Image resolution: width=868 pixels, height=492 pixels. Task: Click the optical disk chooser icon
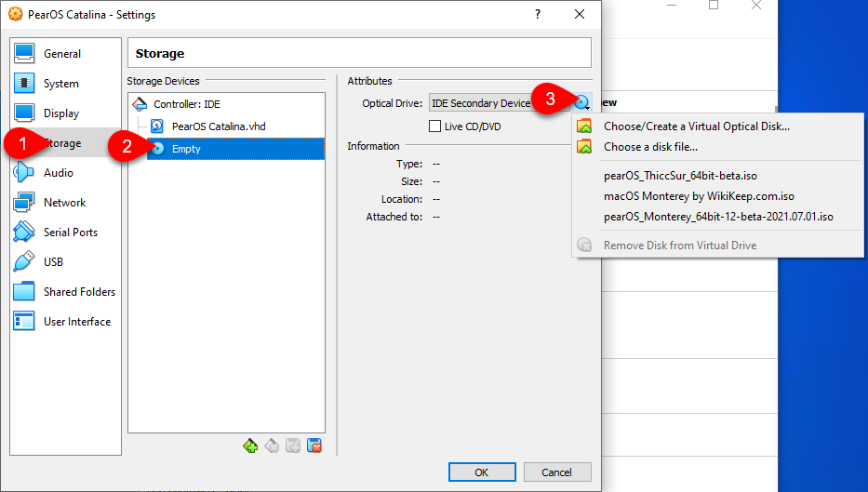581,103
